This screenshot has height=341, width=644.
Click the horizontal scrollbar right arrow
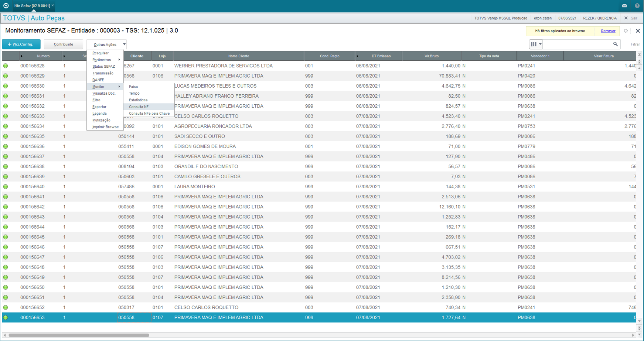click(633, 335)
